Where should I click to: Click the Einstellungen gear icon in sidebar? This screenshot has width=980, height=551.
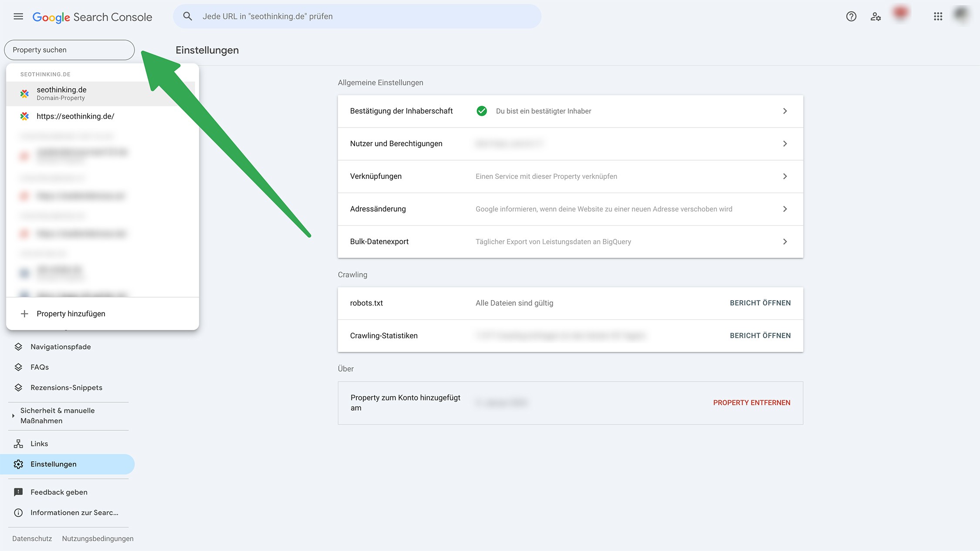tap(18, 464)
